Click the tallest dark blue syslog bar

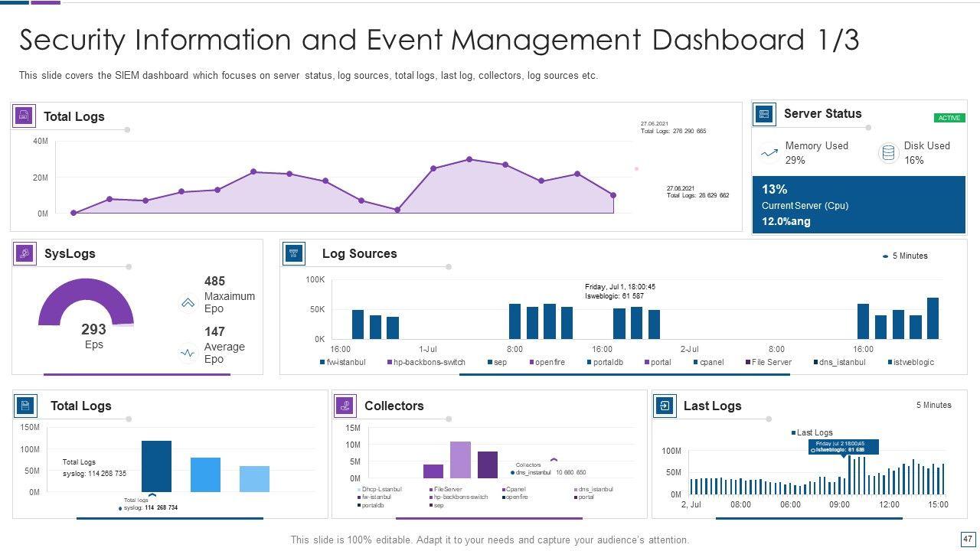point(156,466)
